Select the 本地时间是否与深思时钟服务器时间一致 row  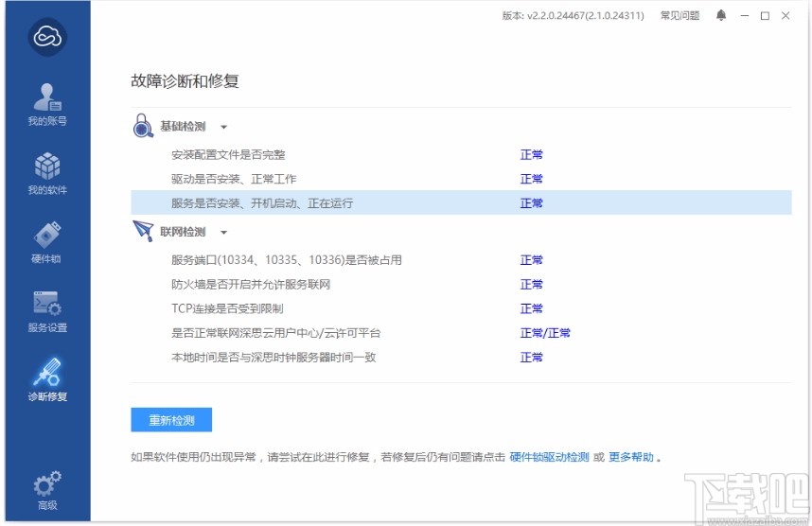point(274,358)
